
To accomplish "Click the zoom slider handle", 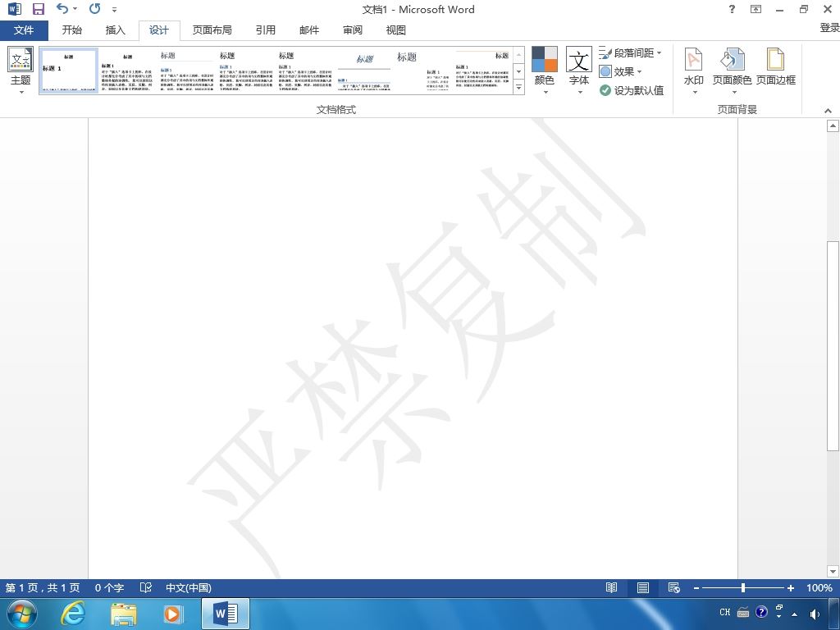I will coord(743,587).
